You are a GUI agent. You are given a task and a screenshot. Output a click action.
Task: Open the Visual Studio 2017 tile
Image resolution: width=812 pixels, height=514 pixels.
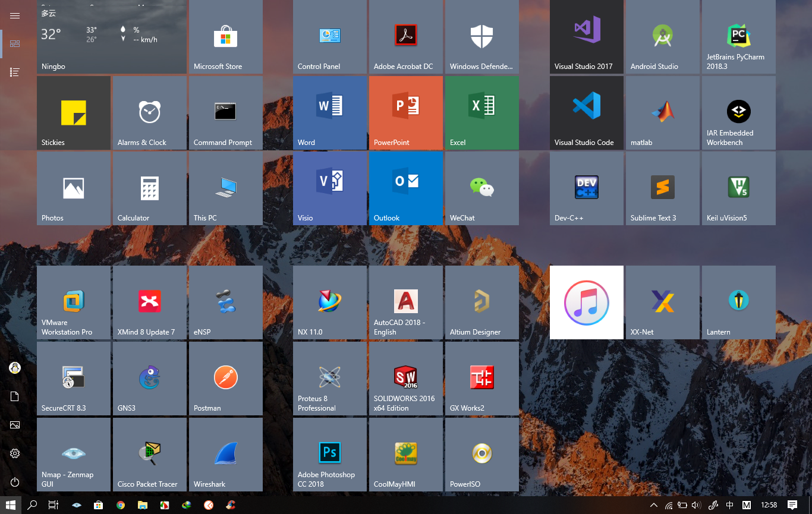point(587,37)
